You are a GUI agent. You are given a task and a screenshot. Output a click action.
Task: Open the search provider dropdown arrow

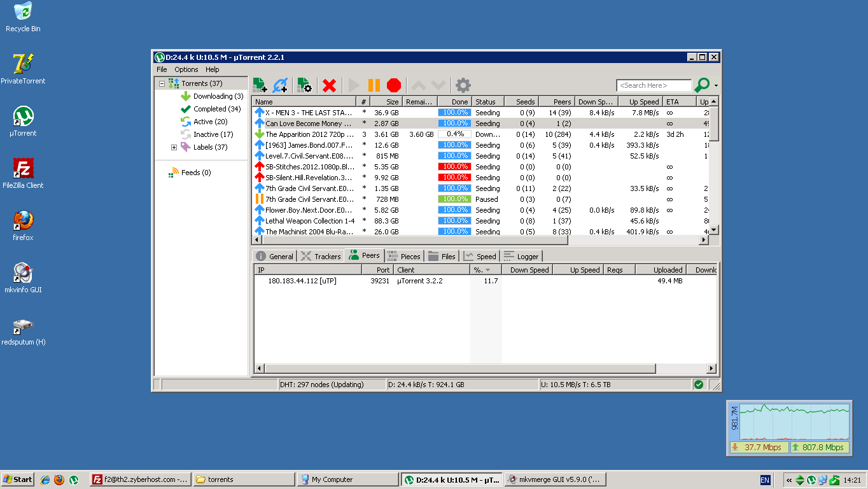point(716,86)
